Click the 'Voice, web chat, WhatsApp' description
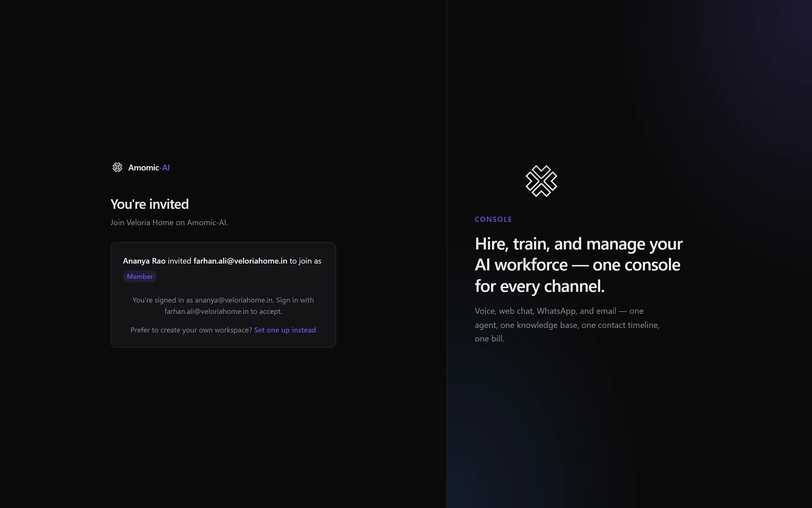812x508 pixels. pos(567,324)
